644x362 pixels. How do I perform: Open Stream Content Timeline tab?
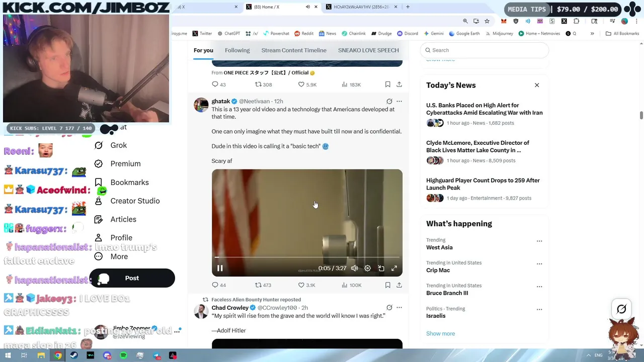(x=294, y=50)
